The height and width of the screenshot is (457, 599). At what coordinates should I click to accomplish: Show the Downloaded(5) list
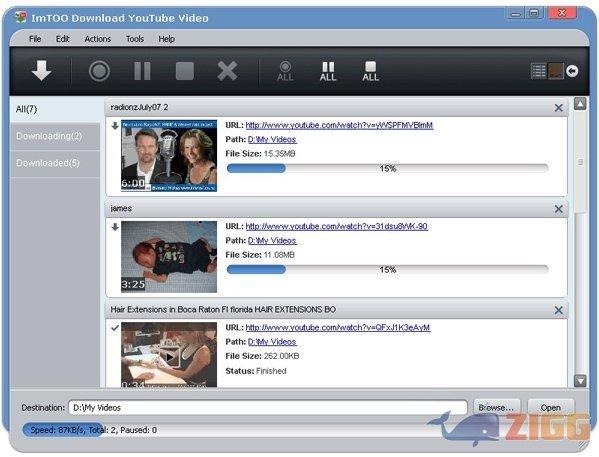click(55, 163)
